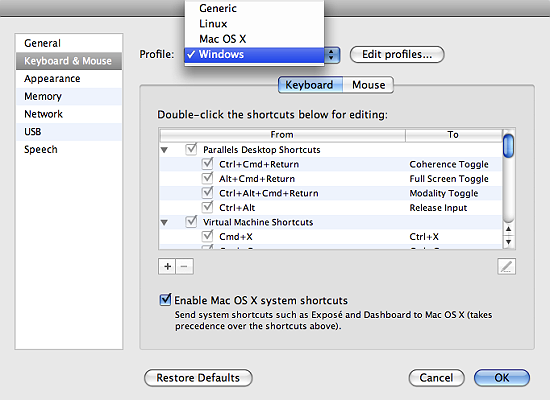Uncheck the Ctrl+Alt+Cmd+Return shortcut checkbox
The height and width of the screenshot is (400, 550).
point(208,192)
